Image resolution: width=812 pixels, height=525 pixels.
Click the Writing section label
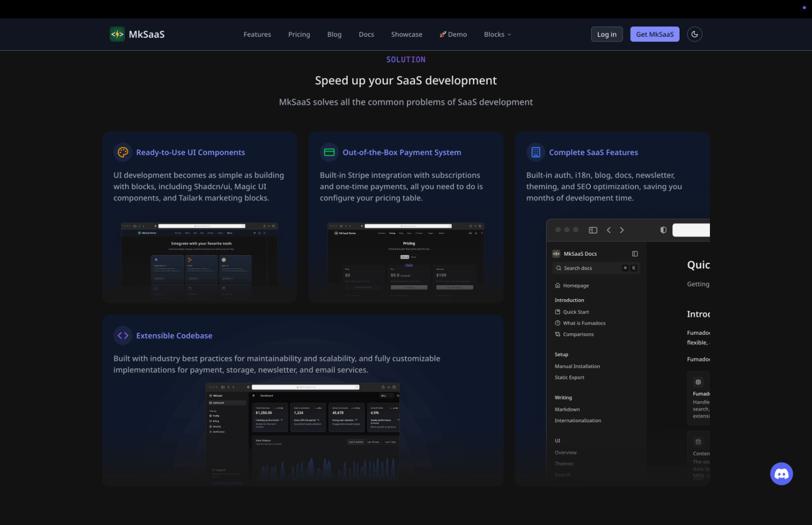tap(563, 398)
